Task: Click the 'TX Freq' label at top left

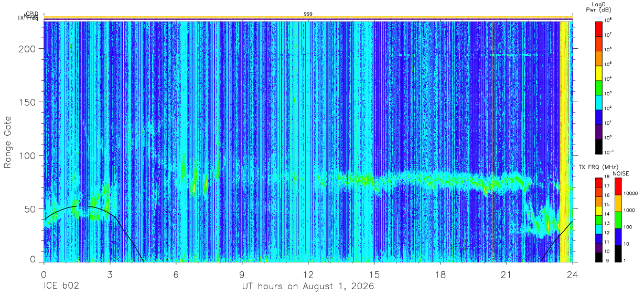Action: [x=28, y=18]
